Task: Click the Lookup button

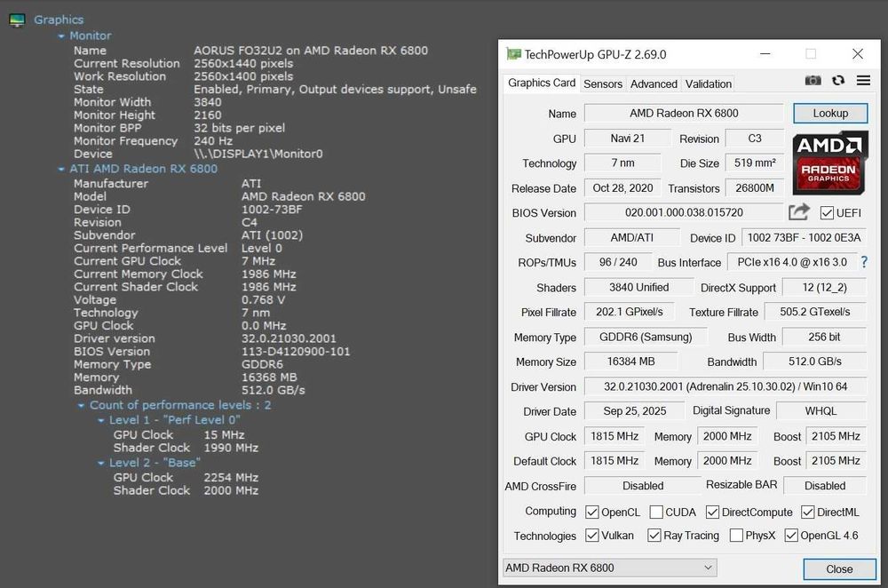Action: tap(830, 114)
